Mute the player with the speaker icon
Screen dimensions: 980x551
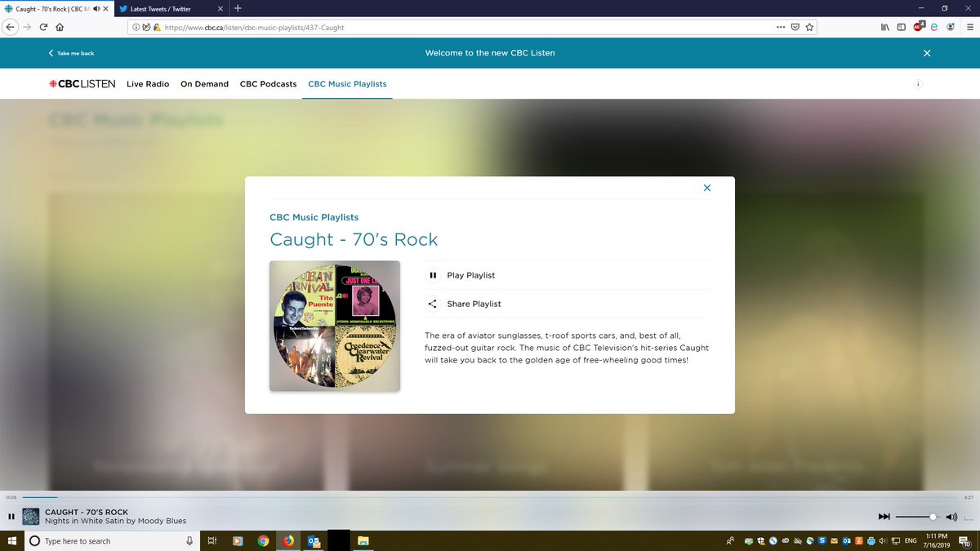tap(950, 516)
